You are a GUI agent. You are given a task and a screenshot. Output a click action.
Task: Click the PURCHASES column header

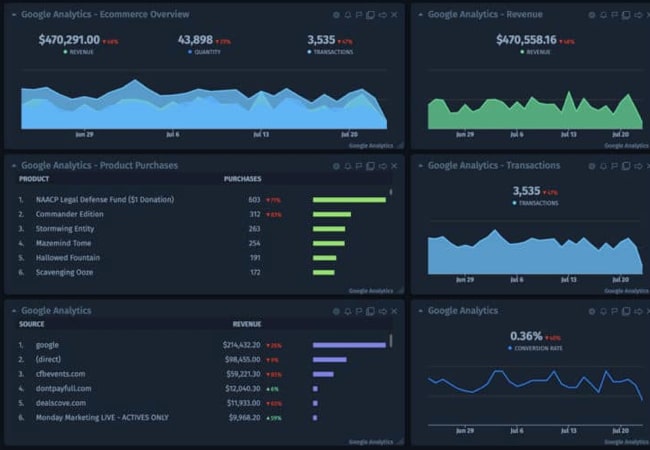[x=242, y=179]
